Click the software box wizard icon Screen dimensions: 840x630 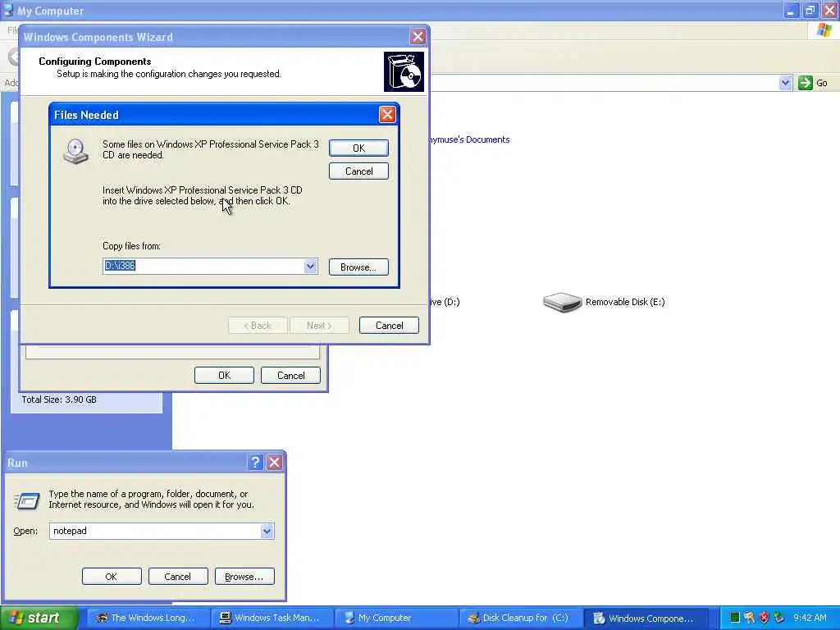[x=404, y=71]
